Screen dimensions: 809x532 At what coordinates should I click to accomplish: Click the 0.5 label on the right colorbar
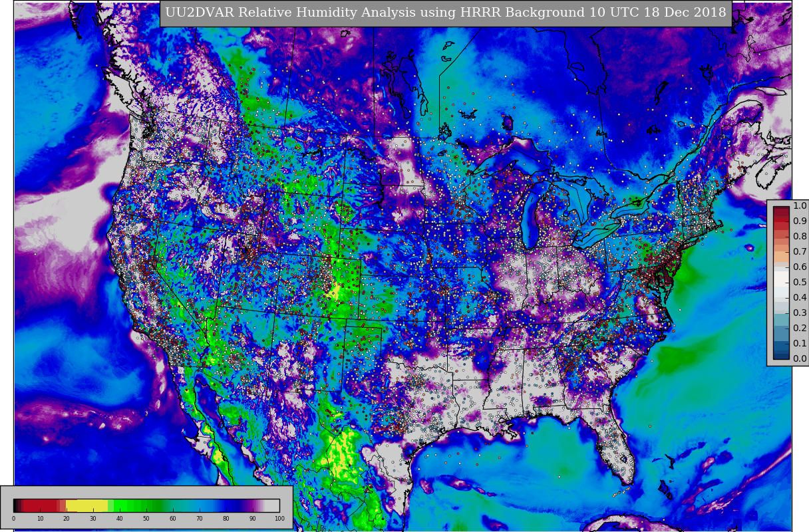pyautogui.click(x=800, y=282)
